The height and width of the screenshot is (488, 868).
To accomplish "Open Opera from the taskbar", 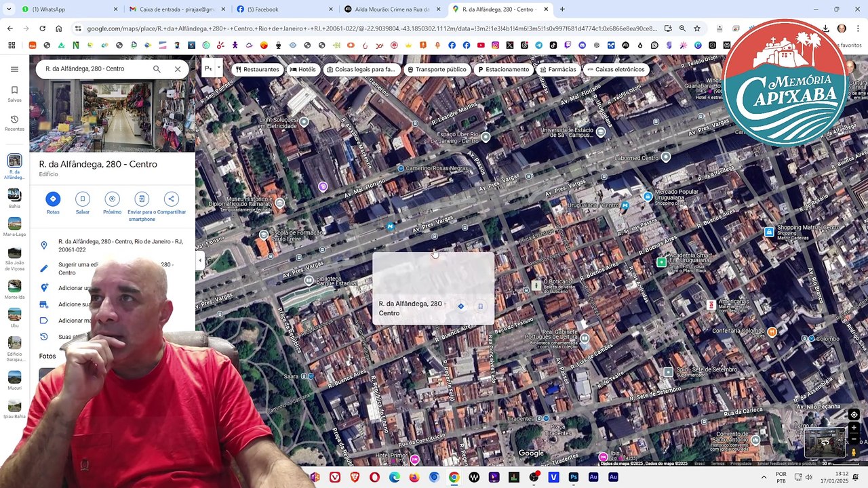I will (374, 477).
